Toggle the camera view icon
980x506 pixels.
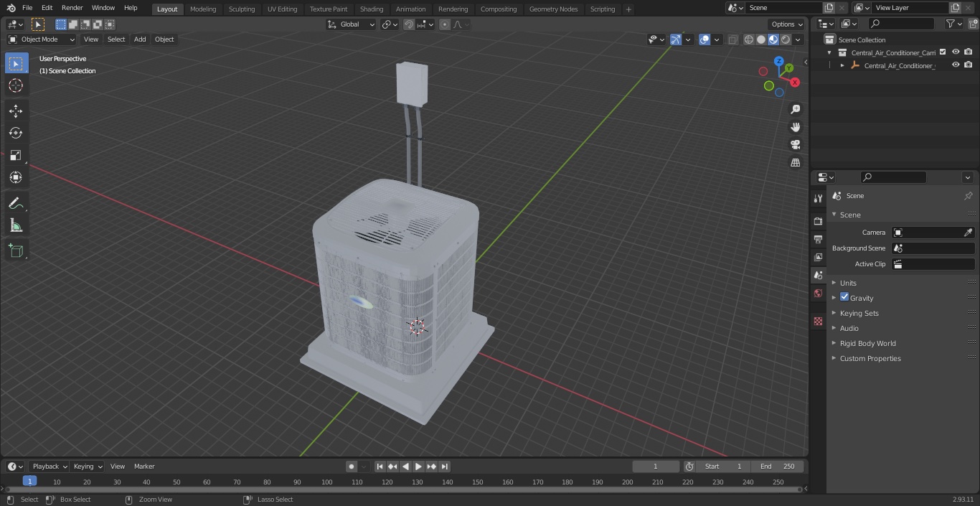(795, 144)
